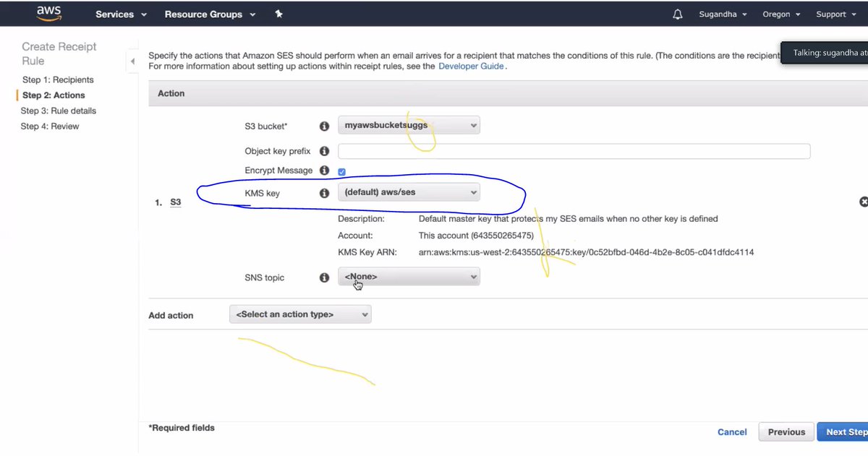Click the KMS Key ARN value text
This screenshot has height=456, width=868.
(587, 252)
